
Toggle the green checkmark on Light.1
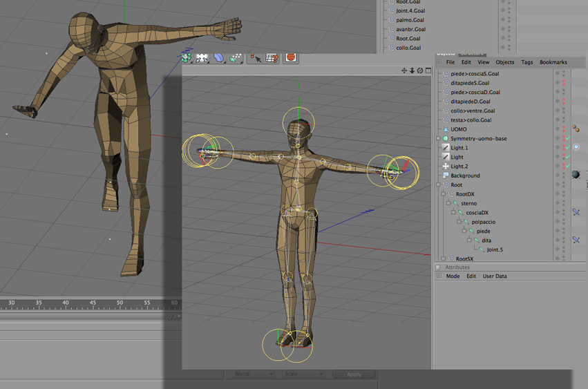pos(567,148)
